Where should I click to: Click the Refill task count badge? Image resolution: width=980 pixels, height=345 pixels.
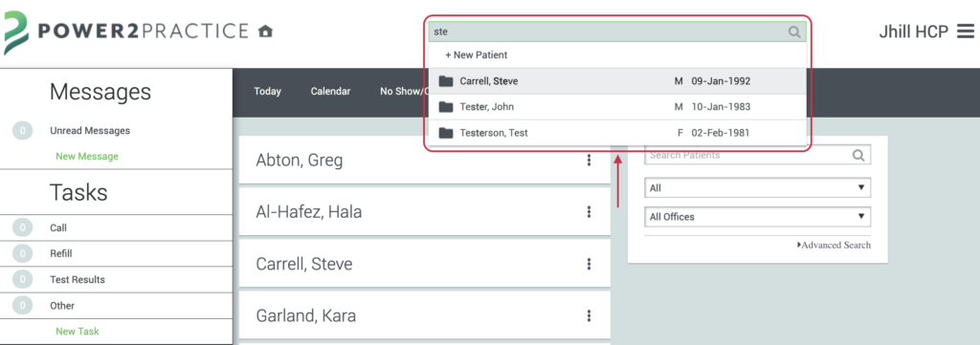point(23,253)
